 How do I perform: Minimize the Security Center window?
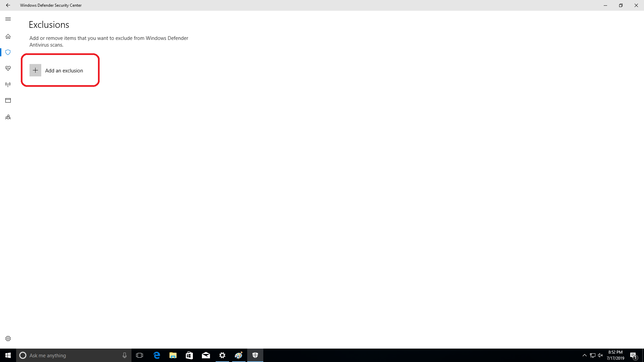pyautogui.click(x=605, y=5)
